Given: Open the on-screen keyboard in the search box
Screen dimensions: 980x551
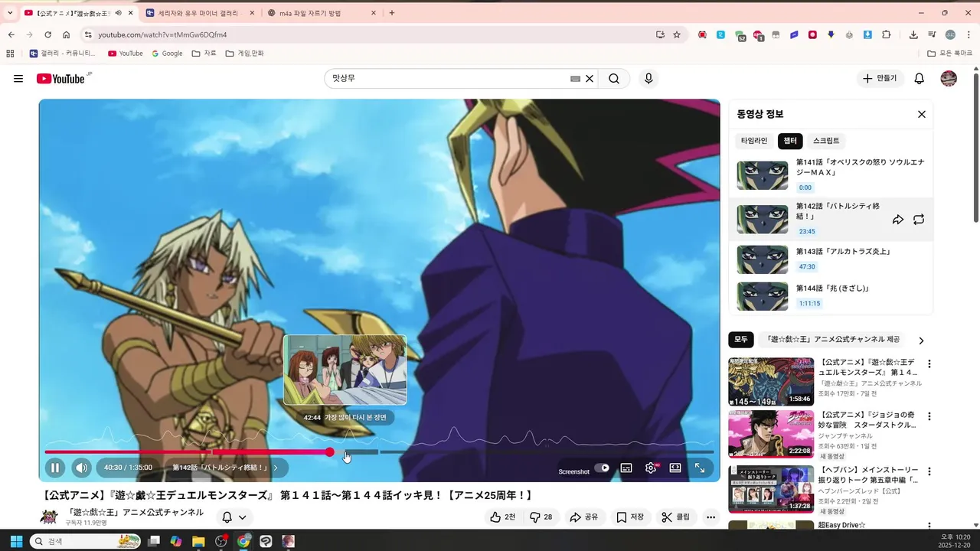Looking at the screenshot, I should [575, 79].
